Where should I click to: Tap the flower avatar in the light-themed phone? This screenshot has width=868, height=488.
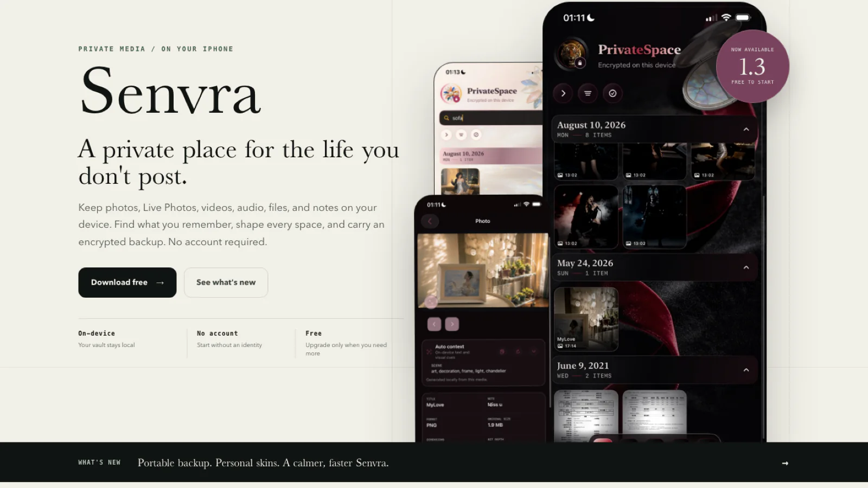click(x=451, y=94)
